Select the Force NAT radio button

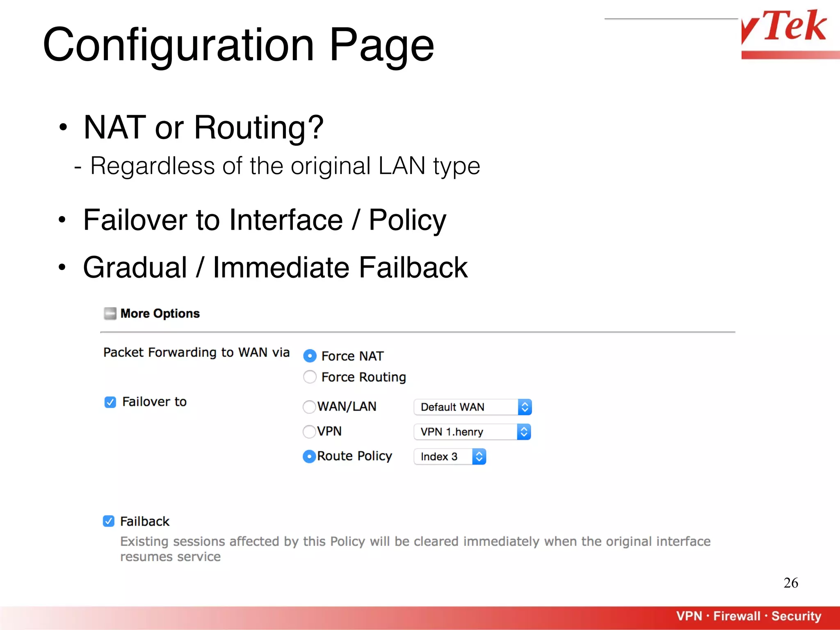tap(310, 356)
